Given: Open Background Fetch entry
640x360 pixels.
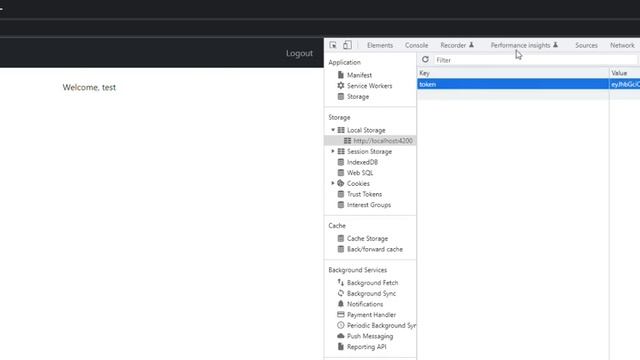Looking at the screenshot, I should coord(373,282).
